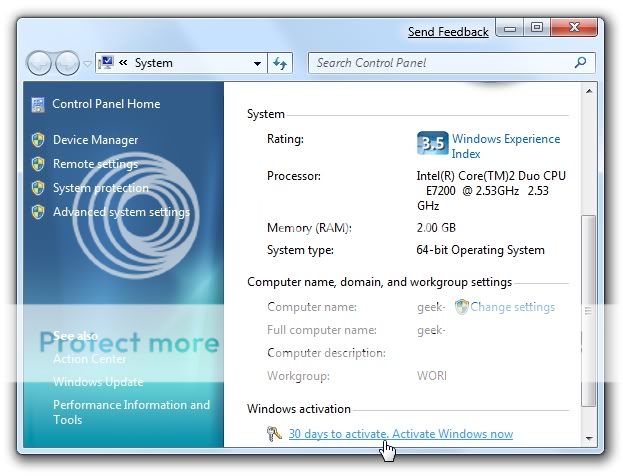This screenshot has height=476, width=623.
Task: Click the shield icon beside Remote settings
Action: coord(38,164)
